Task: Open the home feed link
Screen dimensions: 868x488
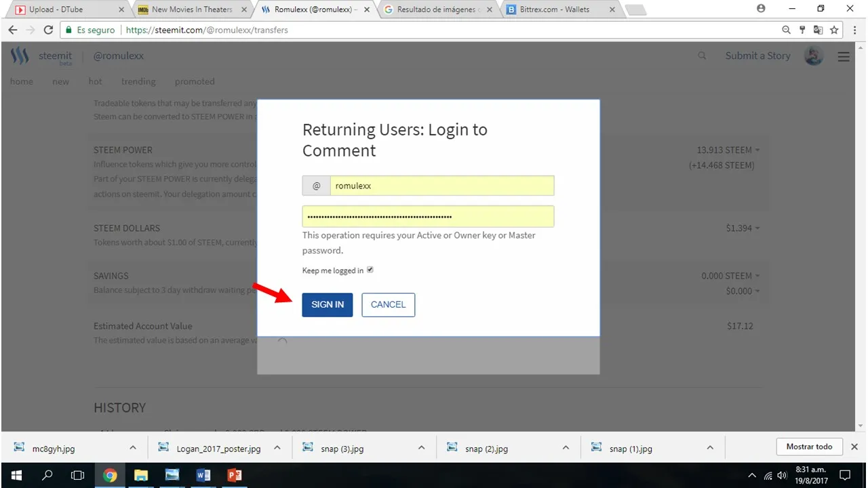Action: click(x=22, y=81)
